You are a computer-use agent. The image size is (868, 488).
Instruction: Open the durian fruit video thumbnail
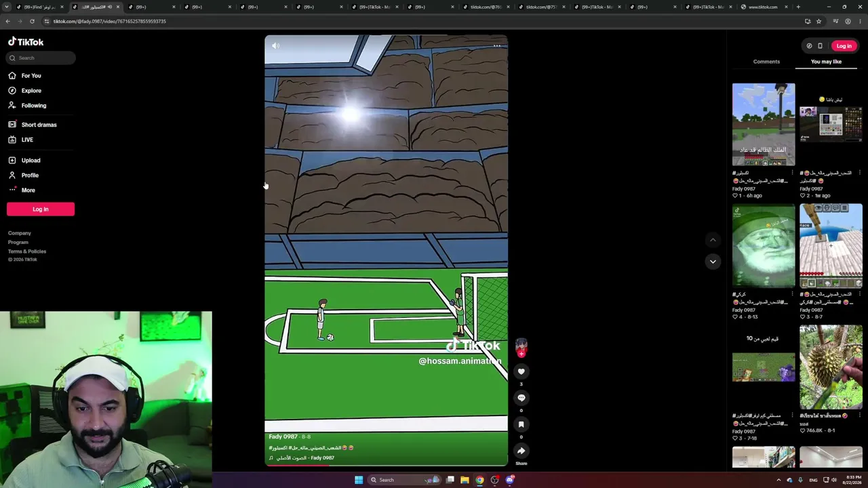(x=831, y=367)
